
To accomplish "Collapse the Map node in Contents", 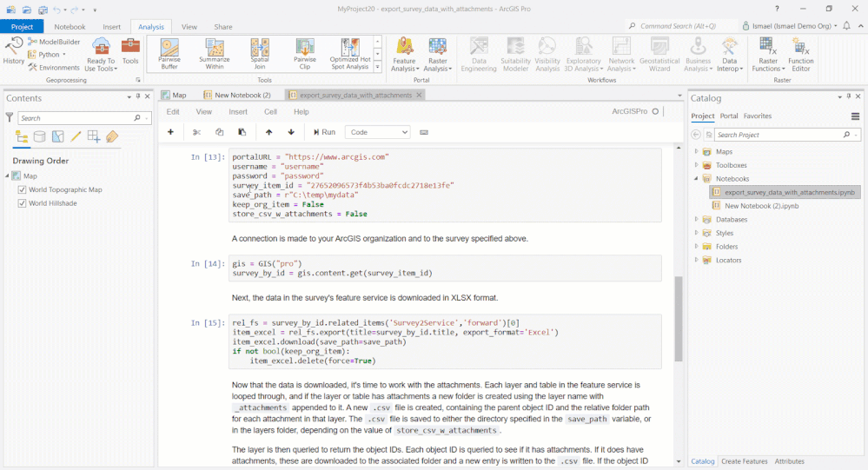I will [8, 175].
